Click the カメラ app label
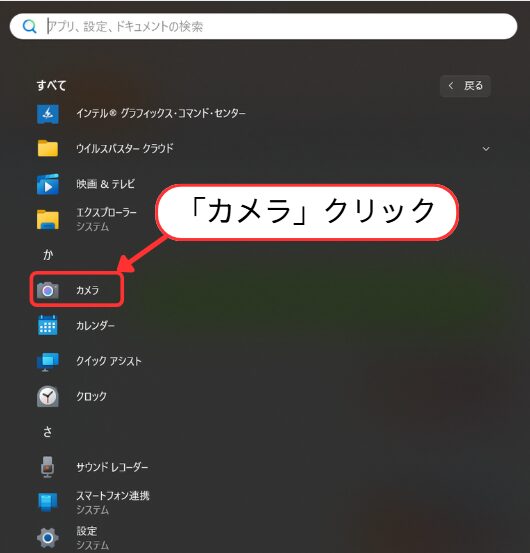The height and width of the screenshot is (553, 530). [87, 290]
